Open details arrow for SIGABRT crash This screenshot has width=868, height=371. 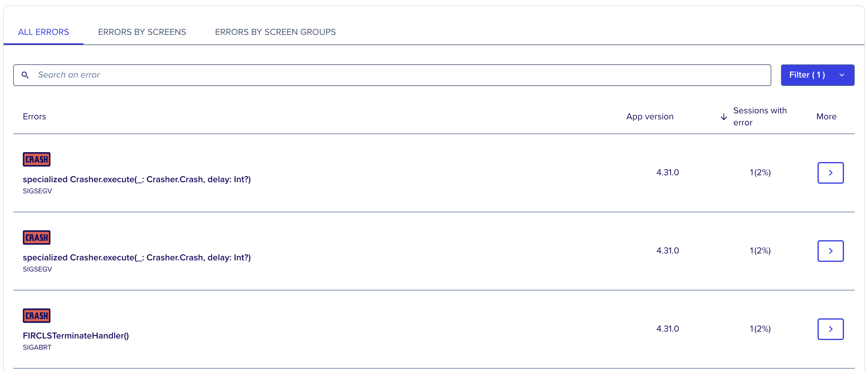[x=830, y=329]
